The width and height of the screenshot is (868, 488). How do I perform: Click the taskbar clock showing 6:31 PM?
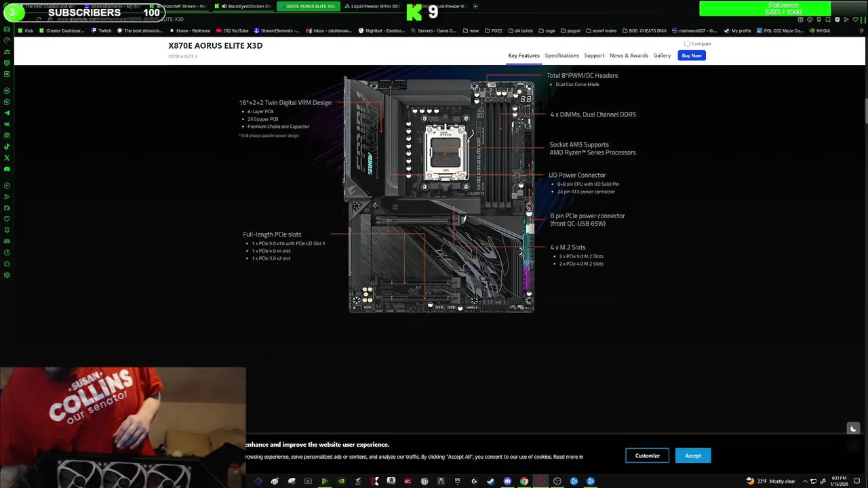(x=840, y=481)
